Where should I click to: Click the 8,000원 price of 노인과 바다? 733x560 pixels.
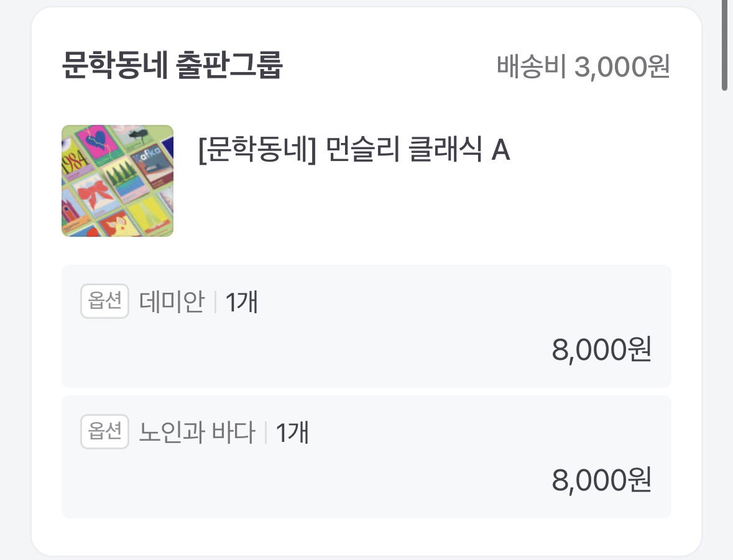pyautogui.click(x=602, y=480)
